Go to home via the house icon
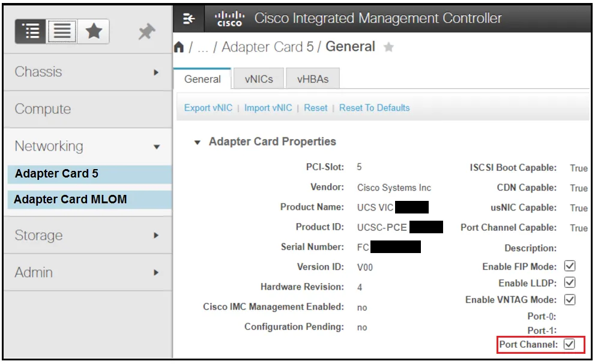This screenshot has width=595, height=364. click(x=179, y=47)
